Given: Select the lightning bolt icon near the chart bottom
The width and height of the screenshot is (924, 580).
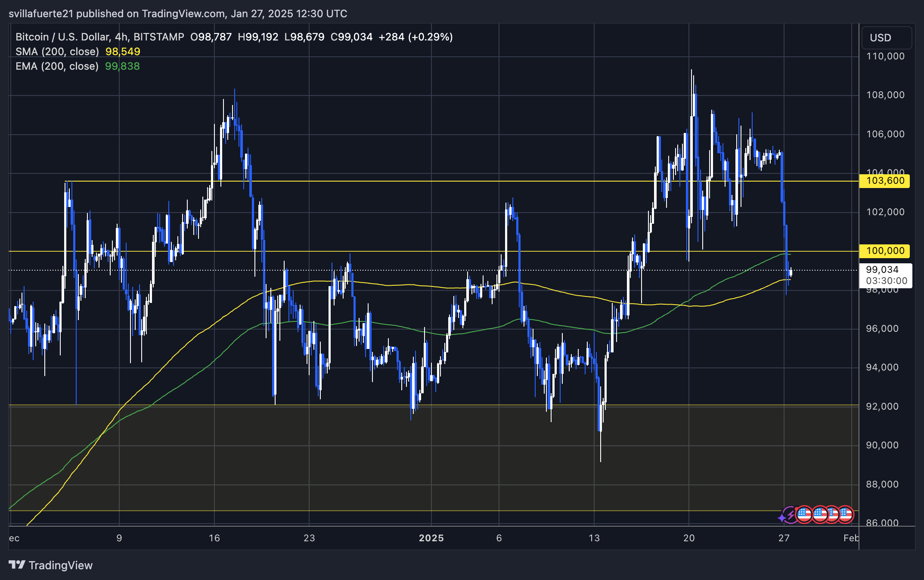Looking at the screenshot, I should point(791,515).
